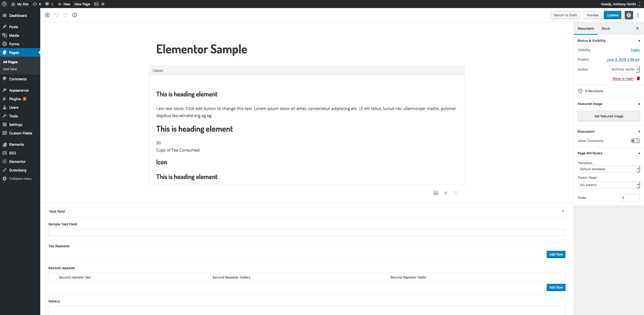Image resolution: width=644 pixels, height=315 pixels.
Task: Insert an image block via the image icon
Action: [435, 193]
